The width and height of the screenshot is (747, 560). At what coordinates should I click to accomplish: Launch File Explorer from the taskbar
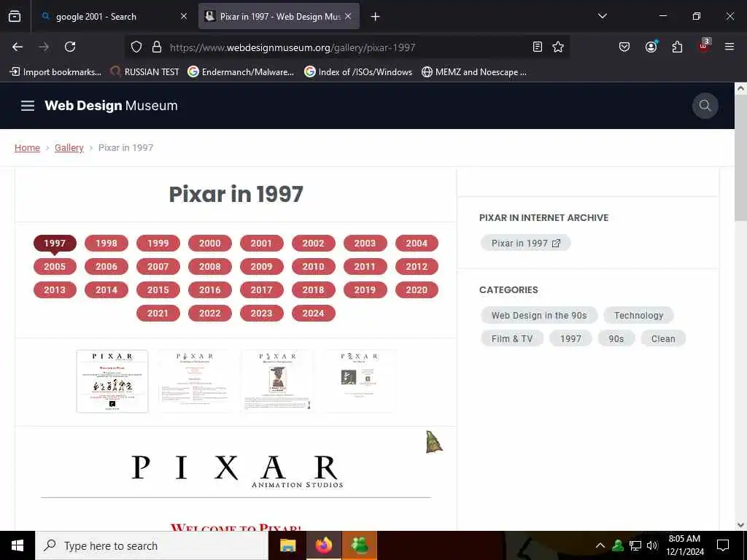(x=287, y=545)
